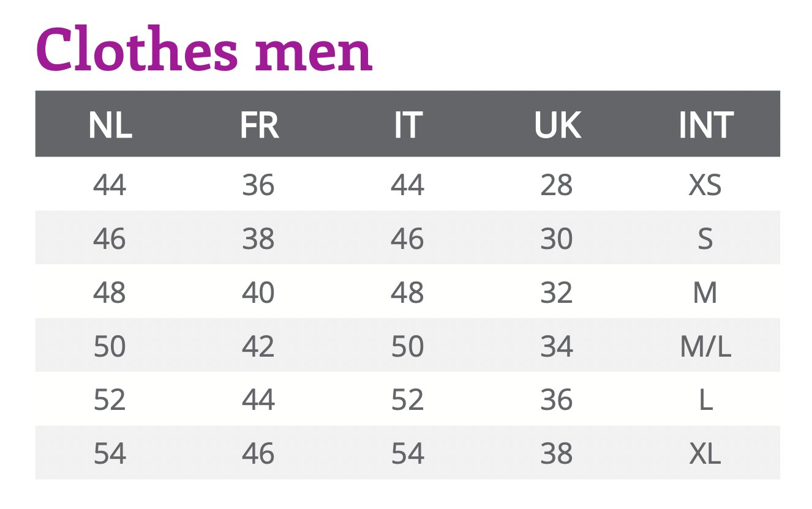Click the "Clothes men" title
The width and height of the screenshot is (812, 509).
204,50
